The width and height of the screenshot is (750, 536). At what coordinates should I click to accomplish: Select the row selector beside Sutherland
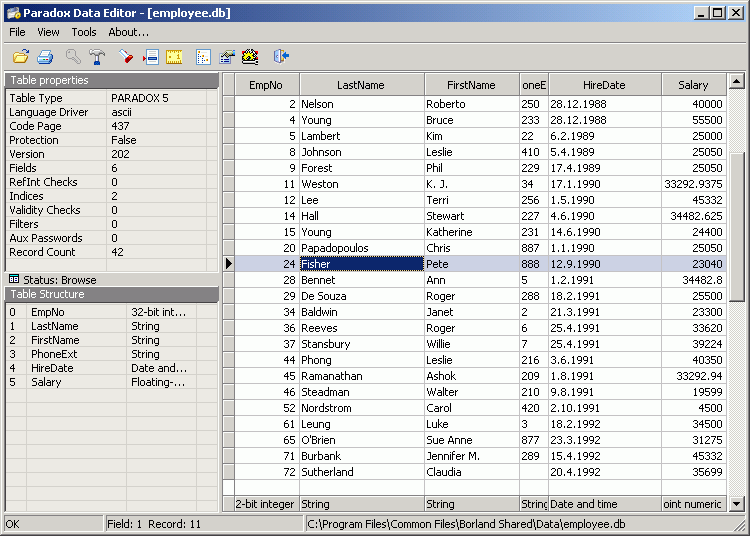pos(229,472)
